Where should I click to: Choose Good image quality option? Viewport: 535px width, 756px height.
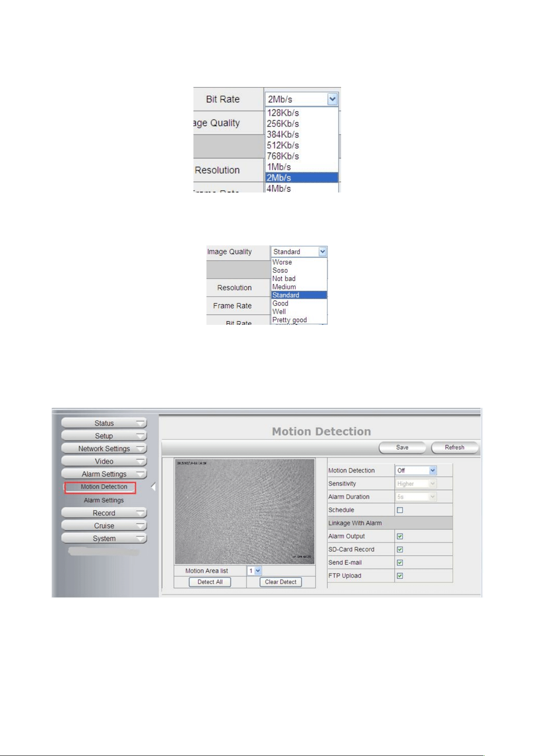click(x=299, y=303)
